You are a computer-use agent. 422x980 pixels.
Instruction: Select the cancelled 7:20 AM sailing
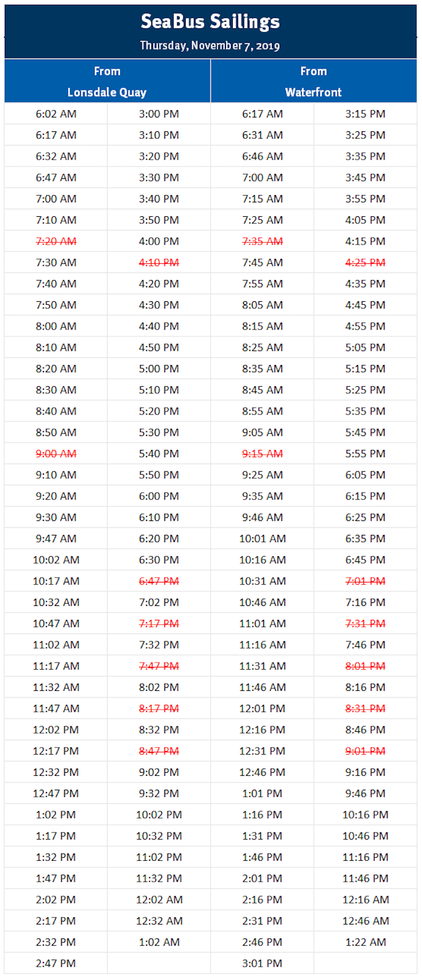[x=56, y=242]
